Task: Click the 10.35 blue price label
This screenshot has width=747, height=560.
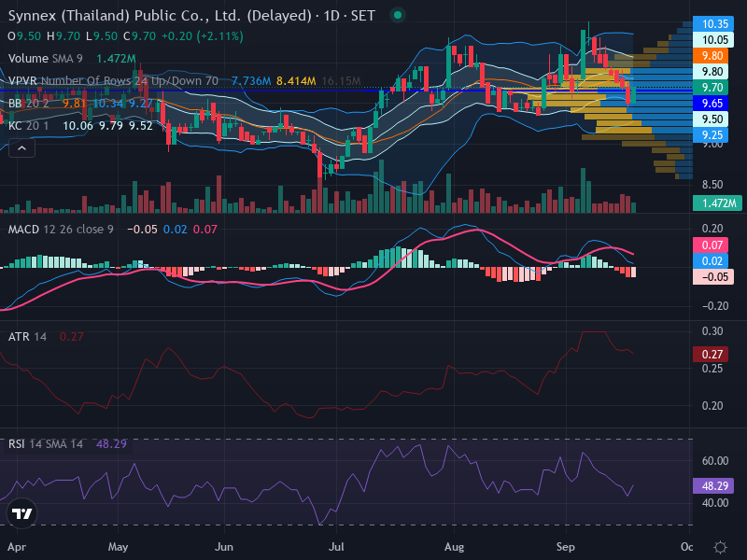Action: (x=712, y=24)
